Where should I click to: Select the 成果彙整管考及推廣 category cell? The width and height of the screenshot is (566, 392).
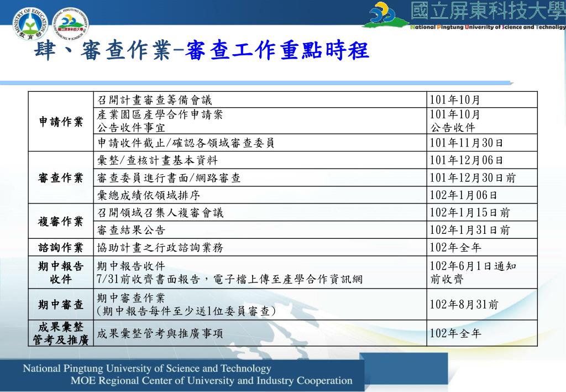point(61,333)
